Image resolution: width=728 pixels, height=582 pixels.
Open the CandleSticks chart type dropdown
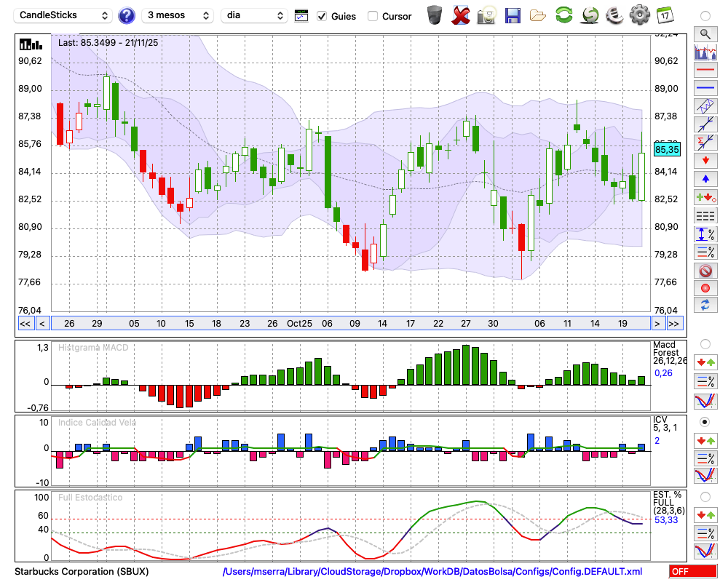64,15
